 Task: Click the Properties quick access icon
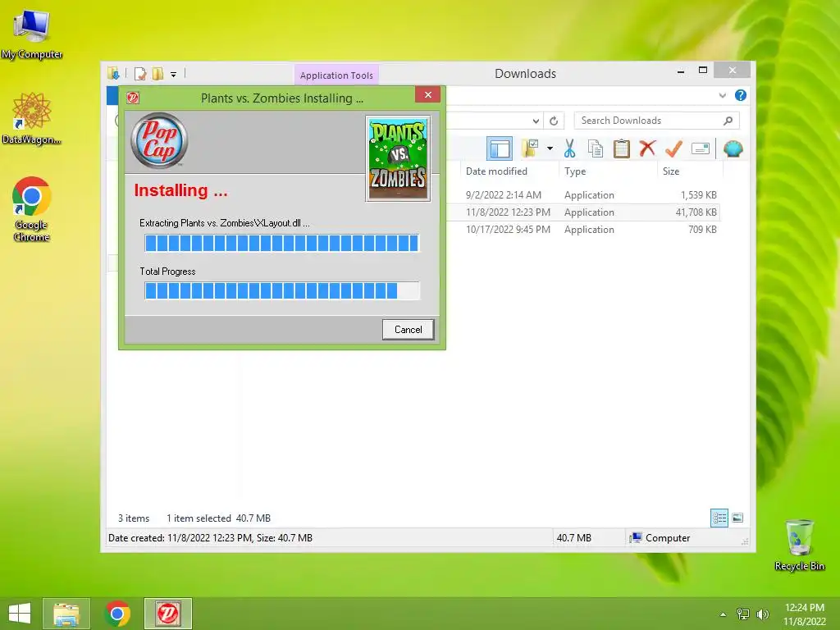pos(140,73)
